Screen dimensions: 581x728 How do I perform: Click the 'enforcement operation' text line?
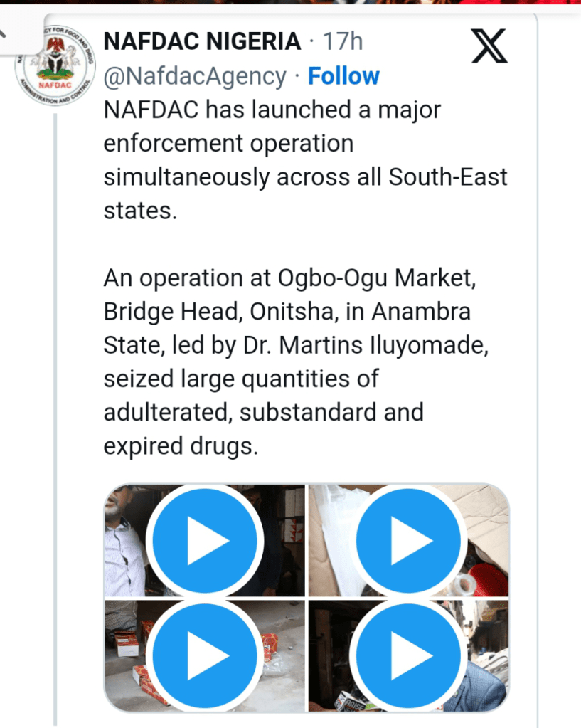point(228,144)
